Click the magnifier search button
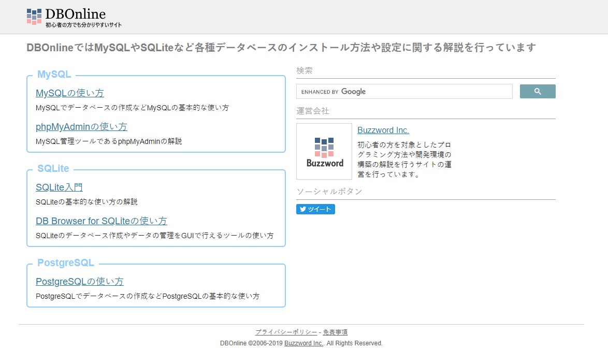The width and height of the screenshot is (608, 364). tap(538, 92)
